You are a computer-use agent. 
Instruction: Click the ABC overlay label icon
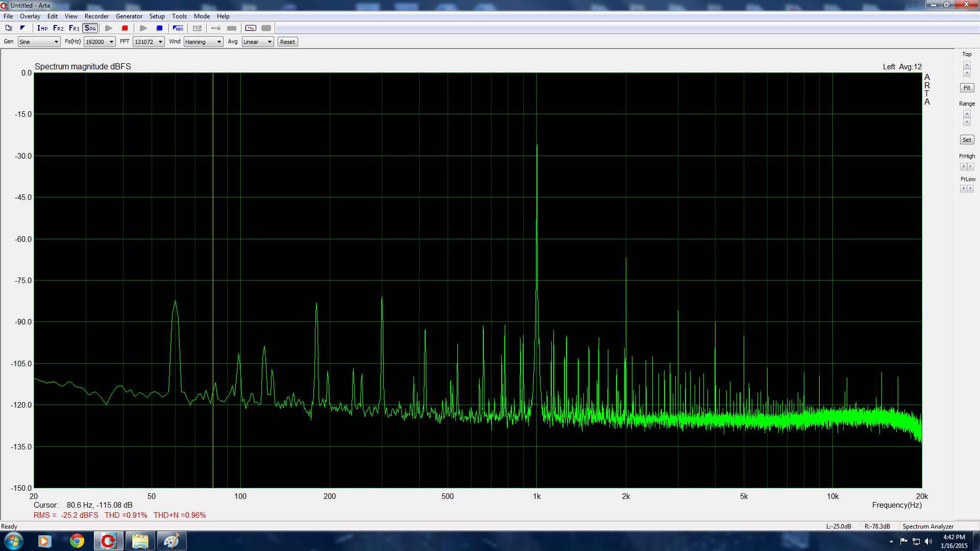pos(178,28)
